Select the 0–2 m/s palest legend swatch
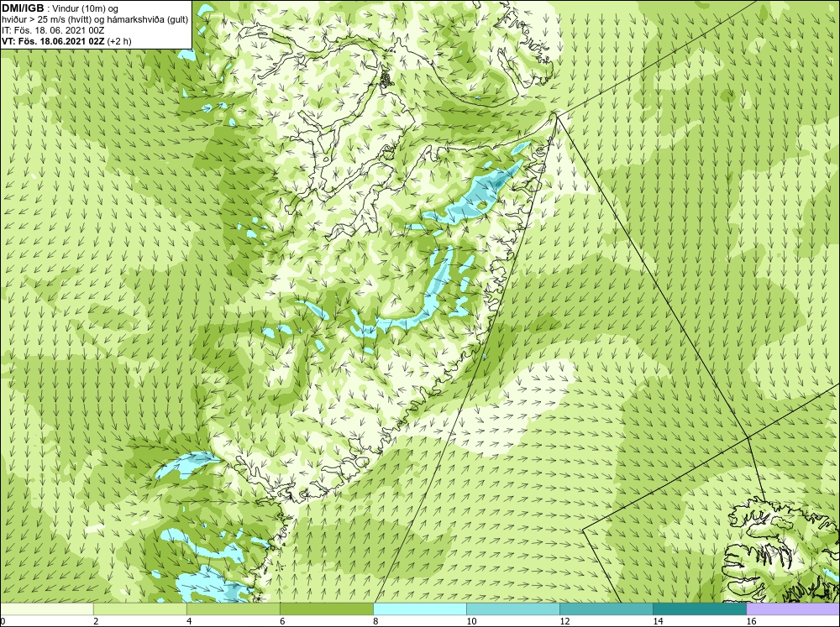The width and height of the screenshot is (840, 627). coord(46,609)
